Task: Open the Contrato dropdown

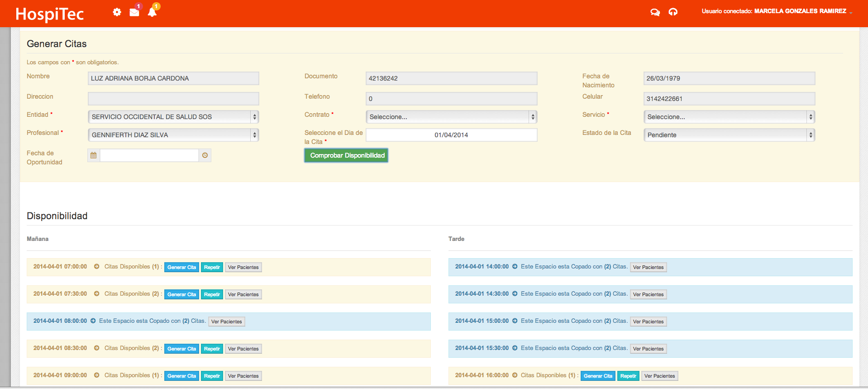Action: (x=451, y=117)
